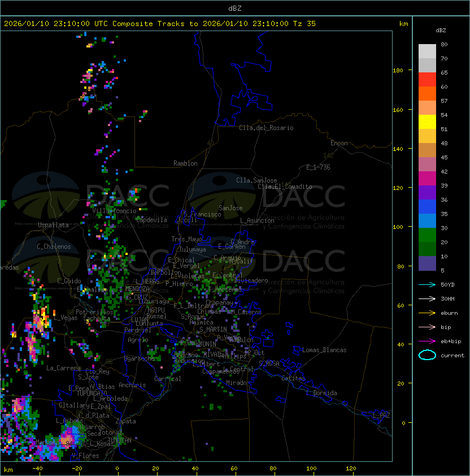This screenshot has width=470, height=476.
Task: Click the magenta eb+bip arrow legend icon
Action: tap(427, 341)
